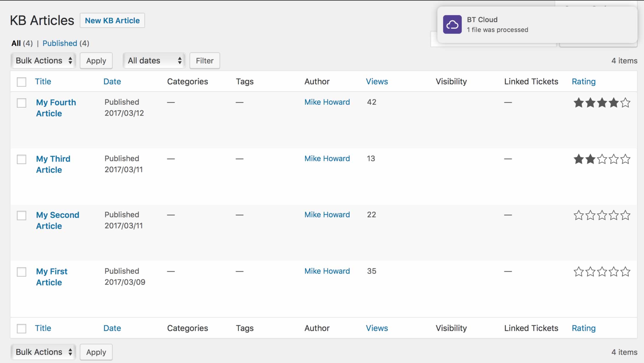Select the checkbox for My Fourth Article
This screenshot has width=644, height=363.
click(x=22, y=103)
